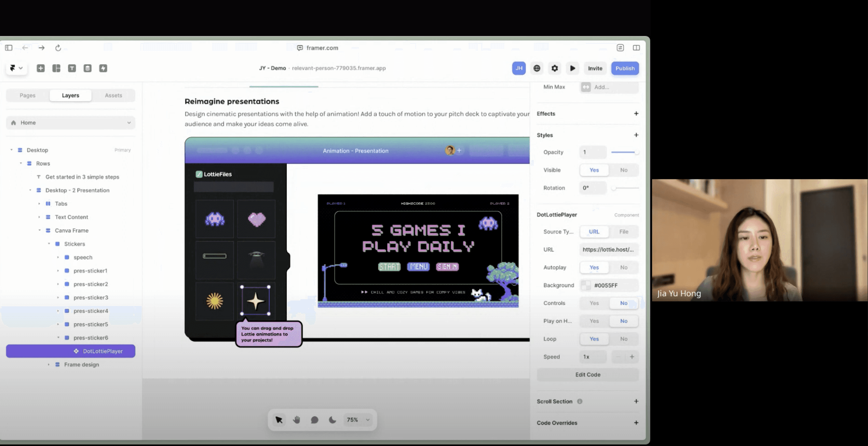Set Loop to Yes

pos(594,339)
